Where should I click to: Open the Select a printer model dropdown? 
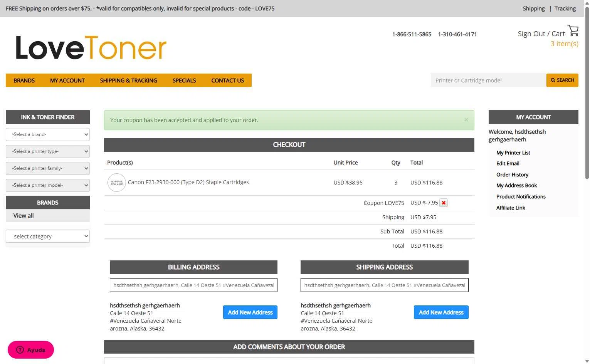48,185
